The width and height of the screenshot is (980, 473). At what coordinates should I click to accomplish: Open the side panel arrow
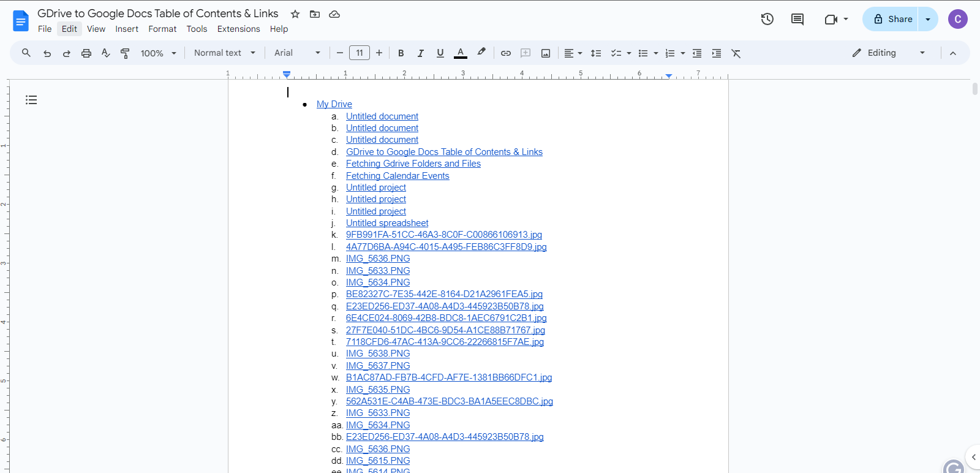click(x=974, y=457)
